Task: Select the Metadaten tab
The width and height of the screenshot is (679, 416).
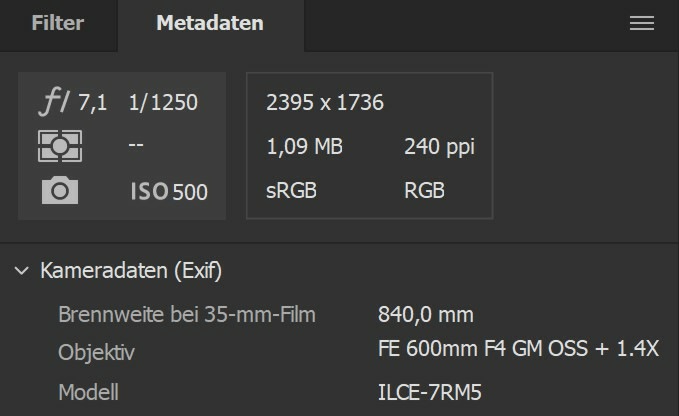Action: tap(210, 24)
